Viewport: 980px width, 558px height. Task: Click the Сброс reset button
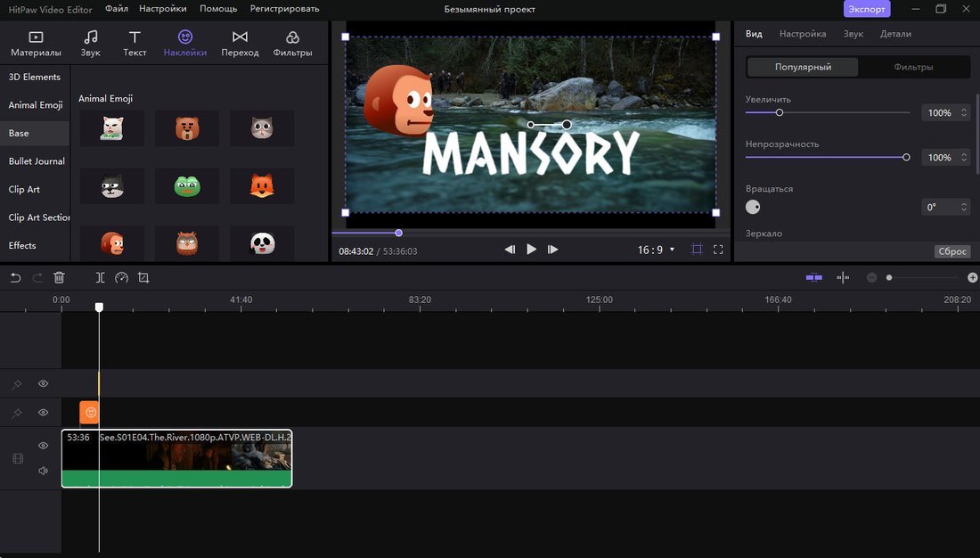952,251
